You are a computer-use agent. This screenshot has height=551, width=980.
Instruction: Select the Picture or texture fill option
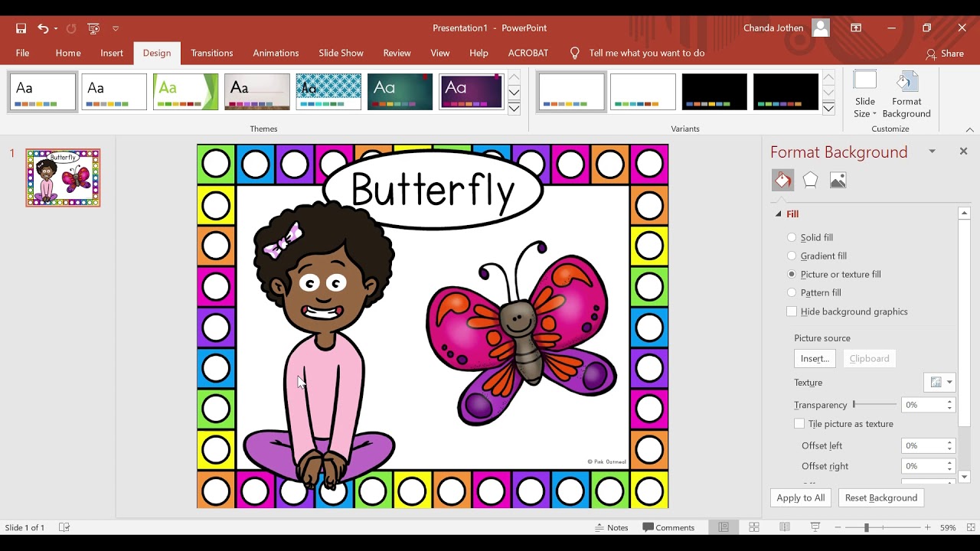click(x=792, y=274)
